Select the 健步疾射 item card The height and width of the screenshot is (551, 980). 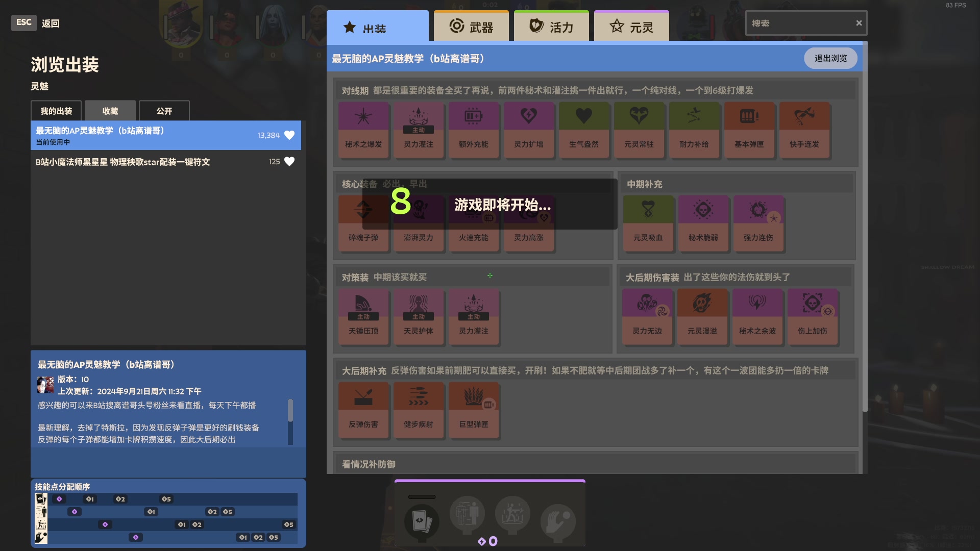tap(419, 410)
